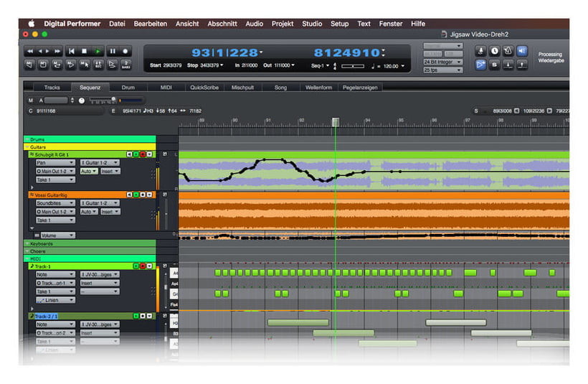
Task: Toggle the Memory Cycle loop button
Action: [x=57, y=65]
